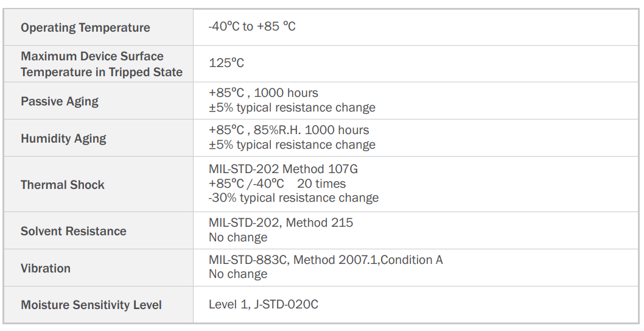Click Passive Aging's ±5% resistance change line

292,108
